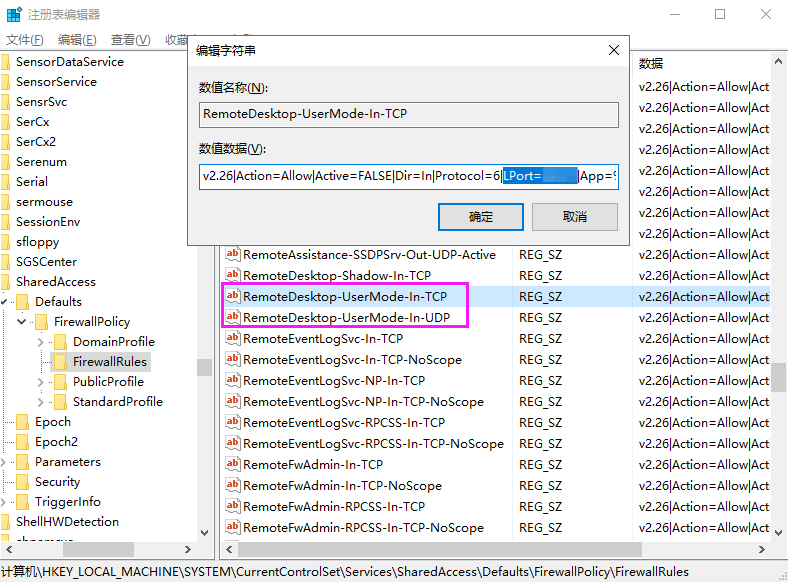
Task: Click the Epoch folder icon
Action: pos(22,422)
